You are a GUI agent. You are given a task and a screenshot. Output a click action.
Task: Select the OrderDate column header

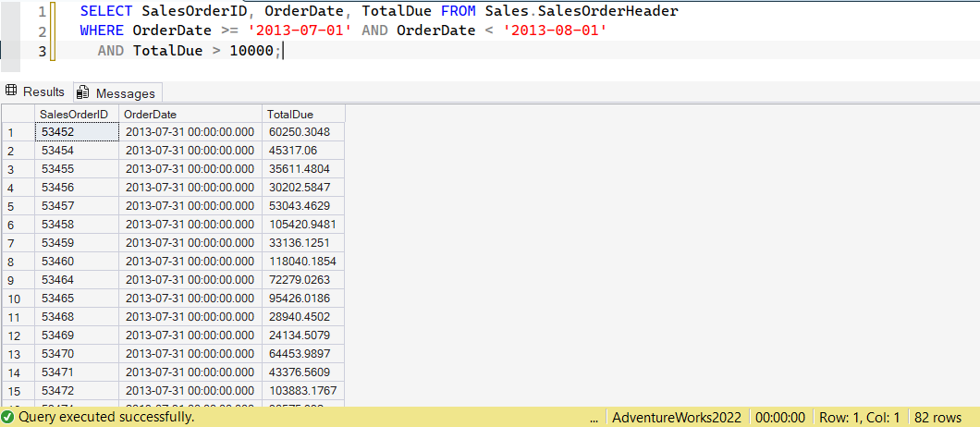[190, 115]
